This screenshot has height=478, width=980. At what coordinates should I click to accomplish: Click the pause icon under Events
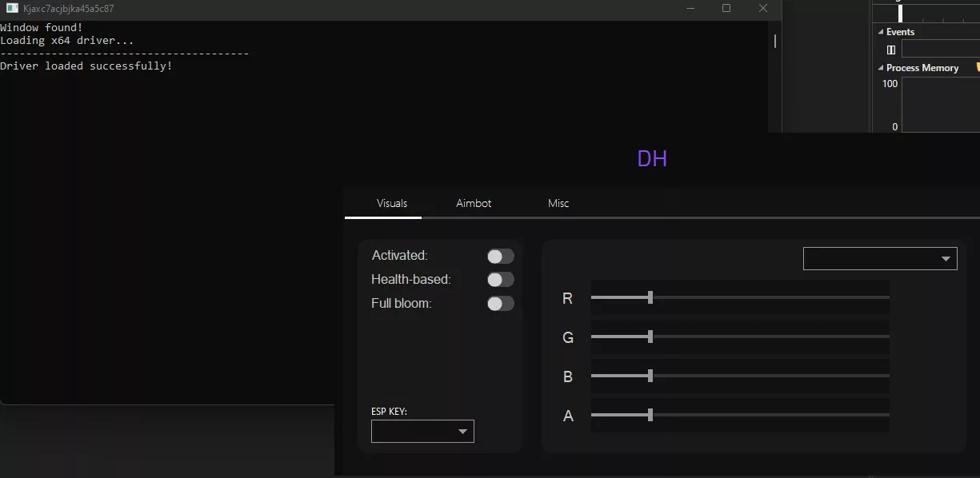(891, 50)
